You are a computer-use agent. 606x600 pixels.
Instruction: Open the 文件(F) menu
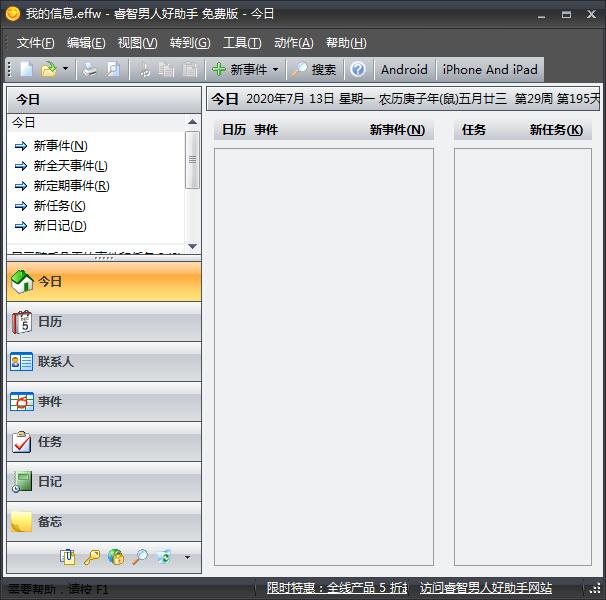tap(35, 43)
